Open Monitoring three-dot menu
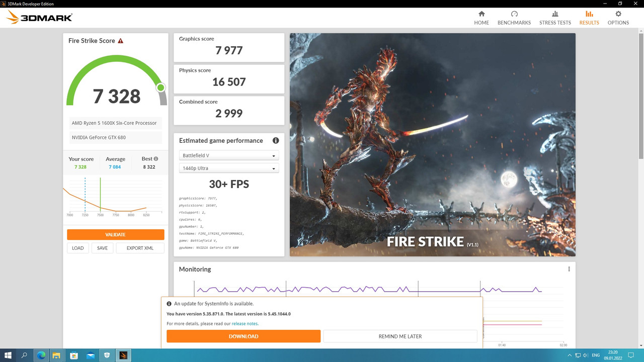Viewport: 644px width, 362px height. (569, 269)
